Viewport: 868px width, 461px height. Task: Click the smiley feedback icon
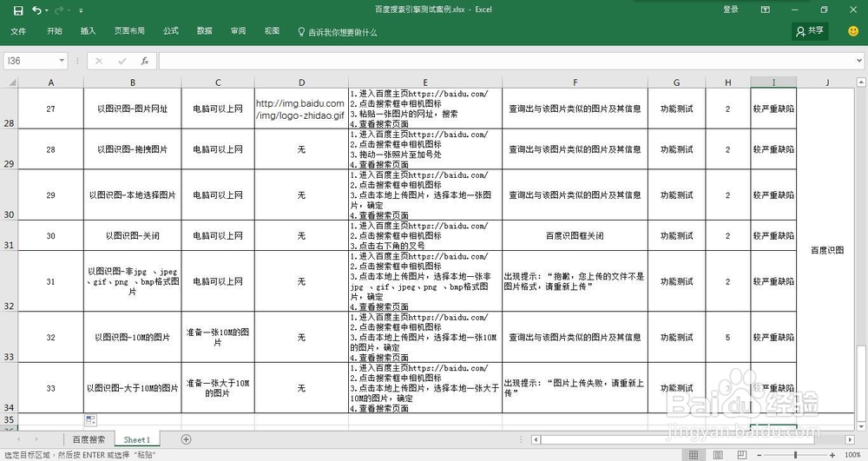(x=853, y=31)
